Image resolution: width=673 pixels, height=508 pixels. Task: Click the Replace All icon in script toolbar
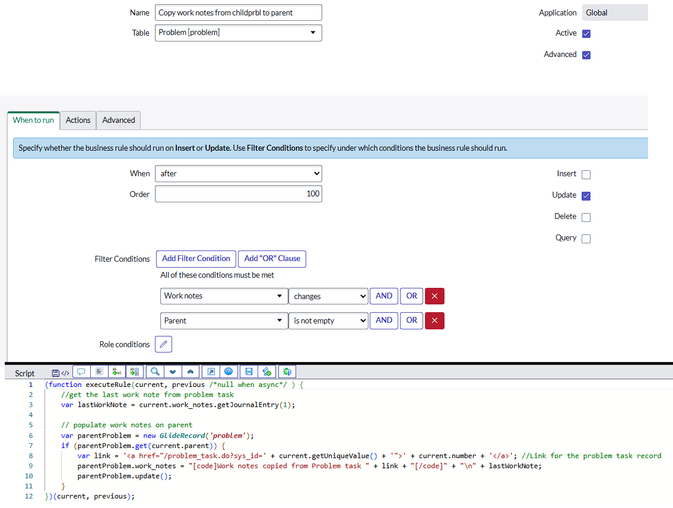pos(135,372)
